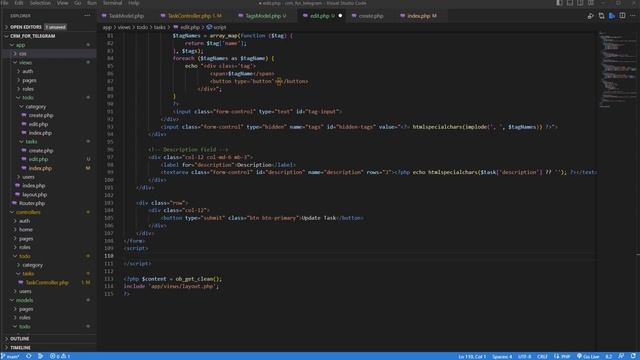Image resolution: width=640 pixels, height=360 pixels.
Task: Click the open changes icon in editor toolbar
Action: [x=601, y=16]
